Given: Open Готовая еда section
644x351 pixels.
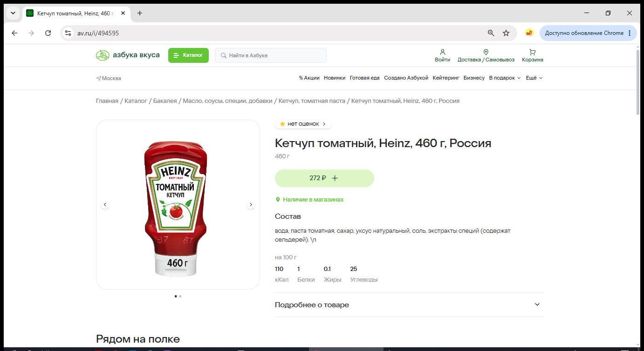Looking at the screenshot, I should tap(365, 78).
